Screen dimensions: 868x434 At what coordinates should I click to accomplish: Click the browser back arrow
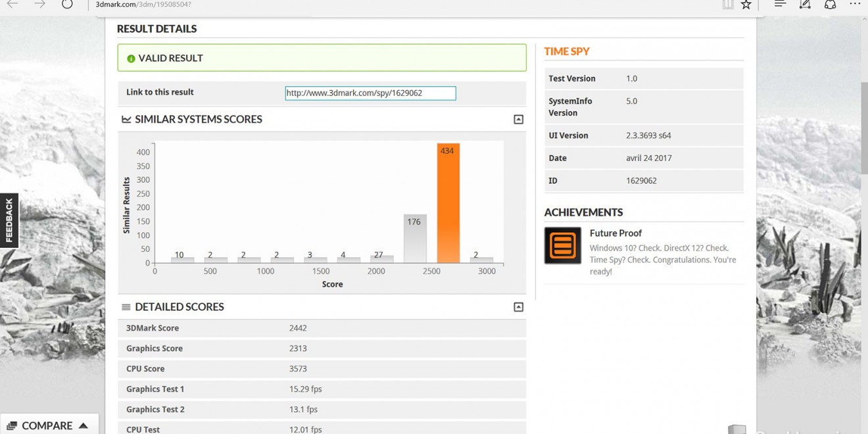12,4
